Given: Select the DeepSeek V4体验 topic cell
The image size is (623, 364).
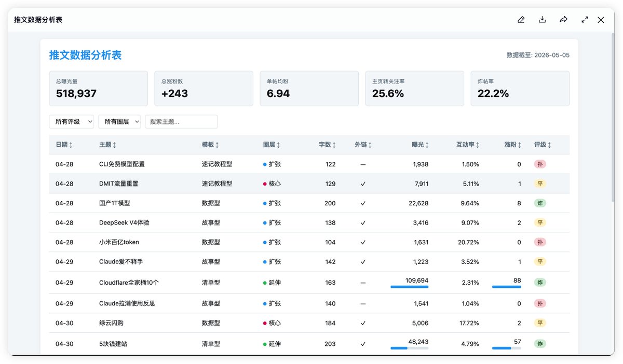Looking at the screenshot, I should [124, 222].
